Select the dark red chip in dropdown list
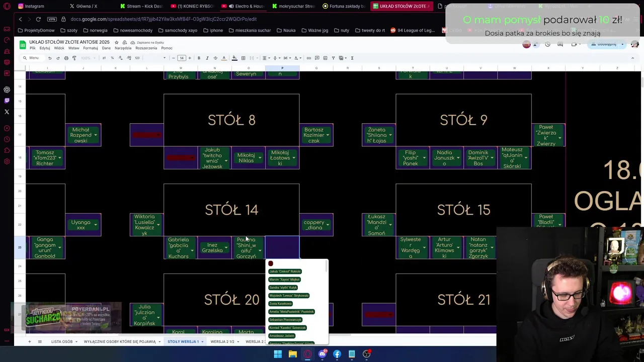This screenshot has height=362, width=644. pyautogui.click(x=271, y=263)
